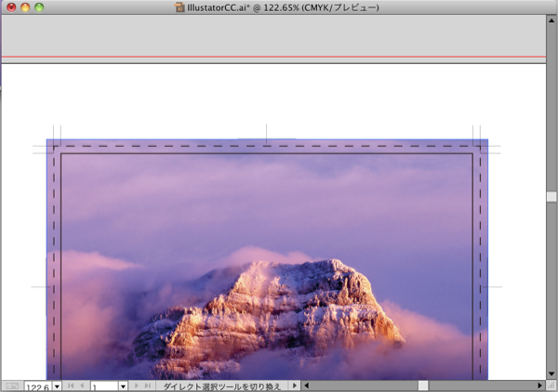The height and width of the screenshot is (392, 558).
Task: Click the status bar tool hint text
Action: (x=221, y=385)
